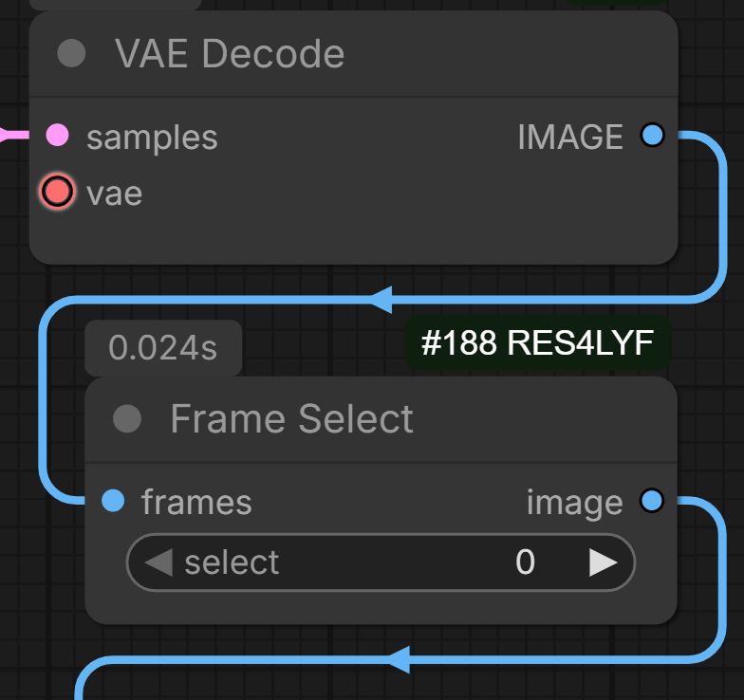Click the VAE Decode node title

(x=230, y=53)
